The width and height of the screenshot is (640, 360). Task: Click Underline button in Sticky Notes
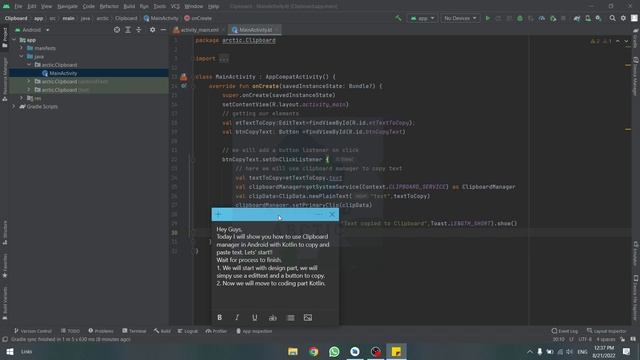(255, 317)
